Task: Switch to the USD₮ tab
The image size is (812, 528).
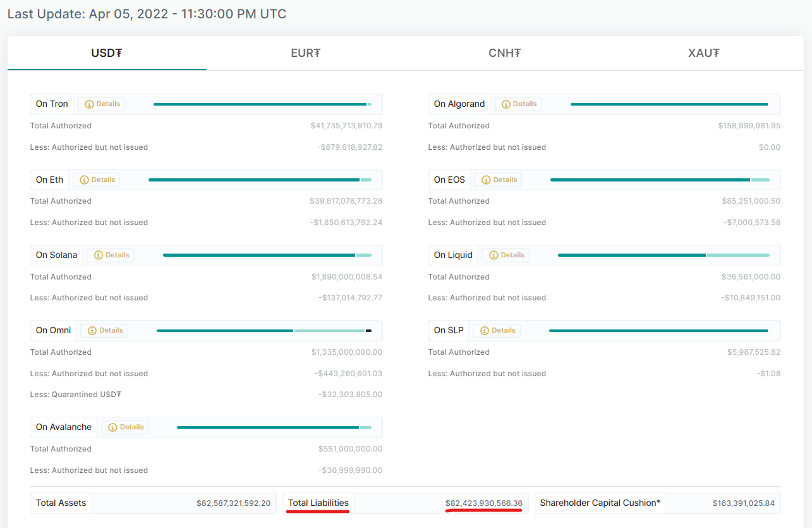Action: coord(107,53)
